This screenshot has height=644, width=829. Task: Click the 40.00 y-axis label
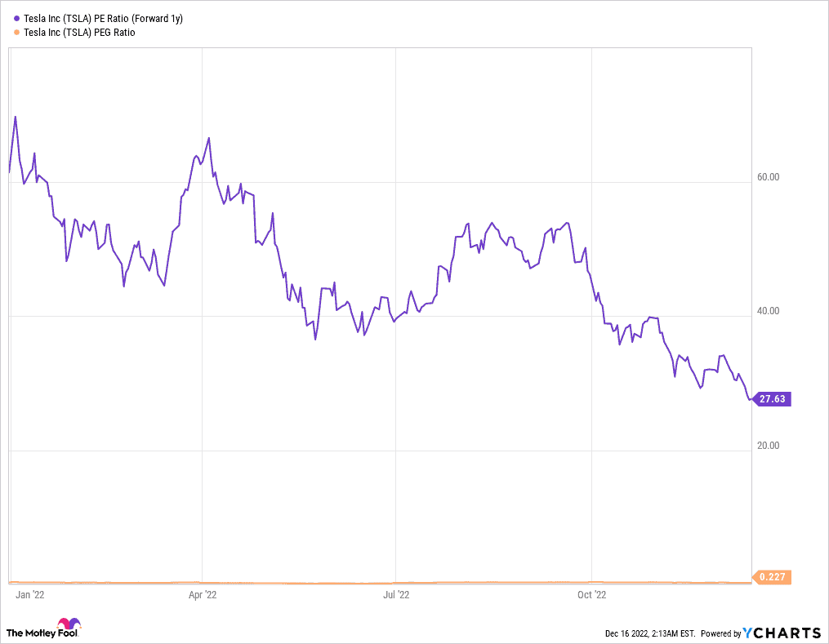pos(769,311)
